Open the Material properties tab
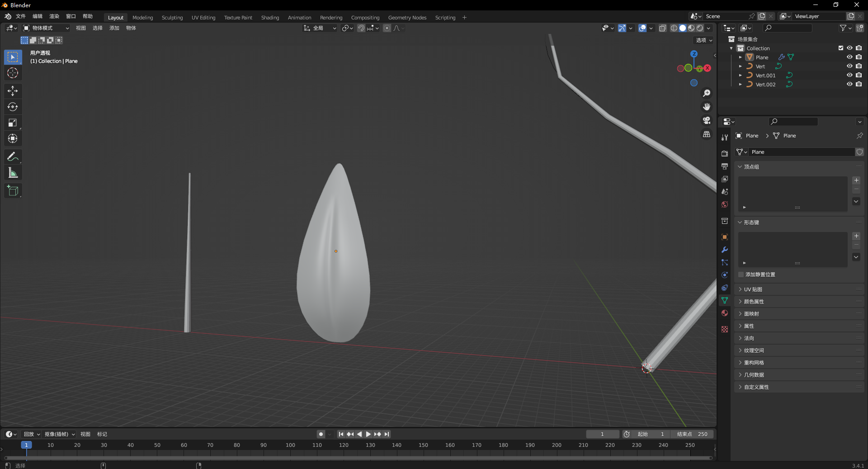Viewport: 868px width, 469px height. click(x=725, y=313)
